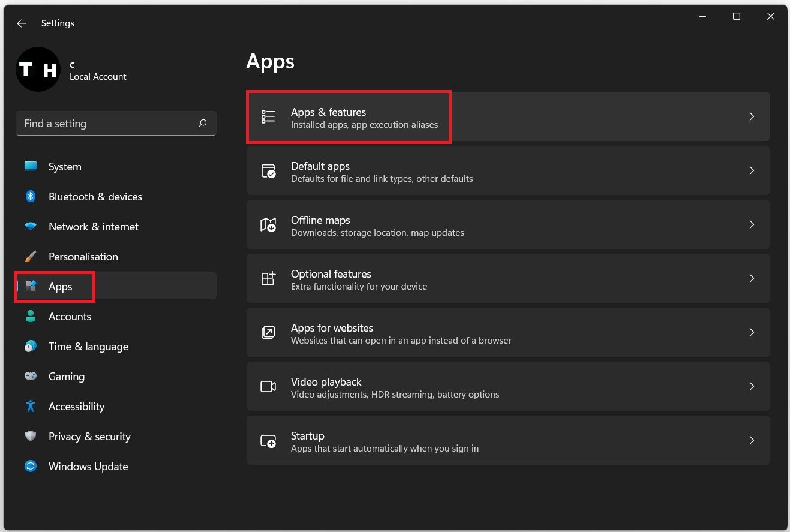Go to Time & language settings

(x=88, y=347)
